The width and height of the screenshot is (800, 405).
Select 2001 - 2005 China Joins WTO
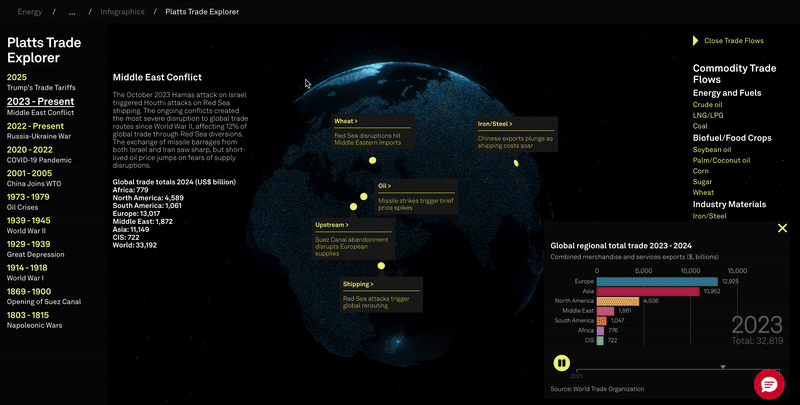coord(34,178)
